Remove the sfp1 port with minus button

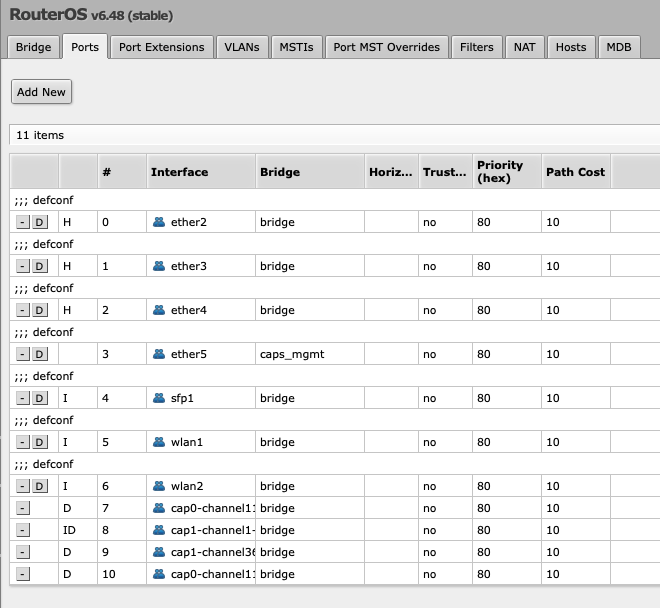click(23, 398)
